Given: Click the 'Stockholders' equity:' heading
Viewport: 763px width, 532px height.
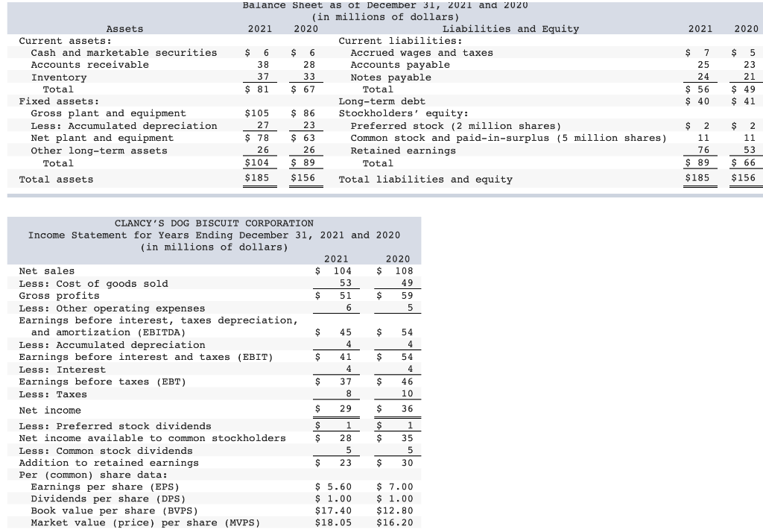Looking at the screenshot, I should (403, 113).
